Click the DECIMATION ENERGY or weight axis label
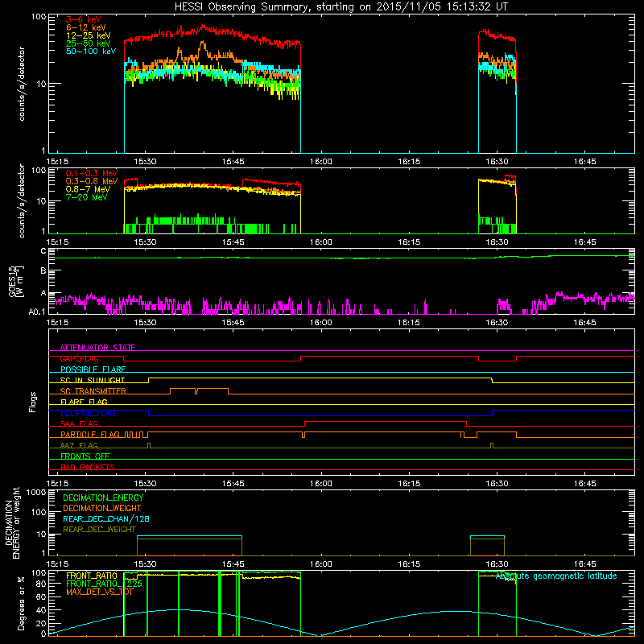The image size is (644, 644). (x=12, y=522)
